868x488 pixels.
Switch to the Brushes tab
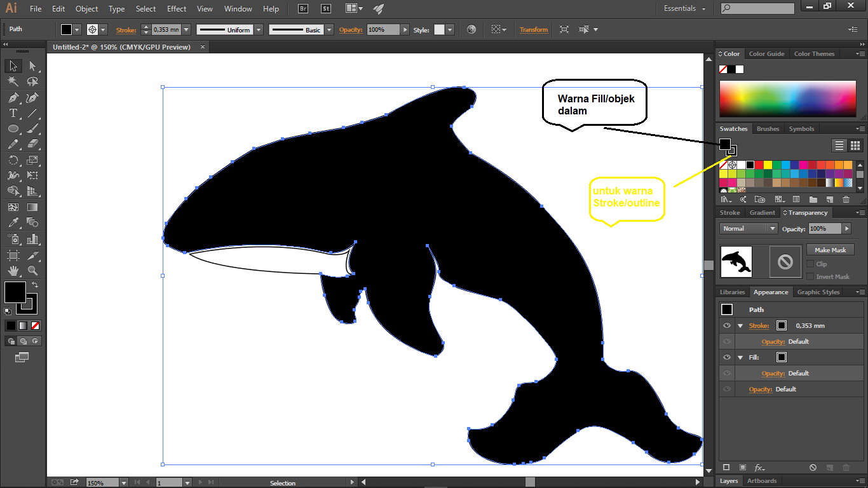point(768,128)
